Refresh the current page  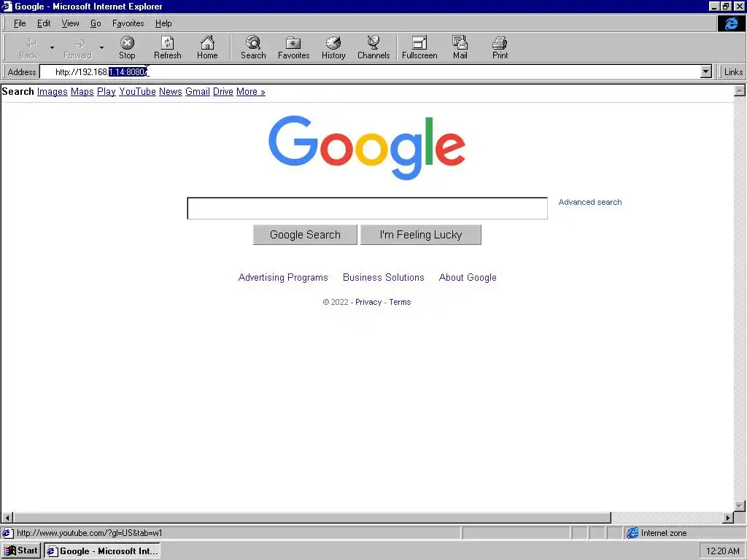[168, 47]
